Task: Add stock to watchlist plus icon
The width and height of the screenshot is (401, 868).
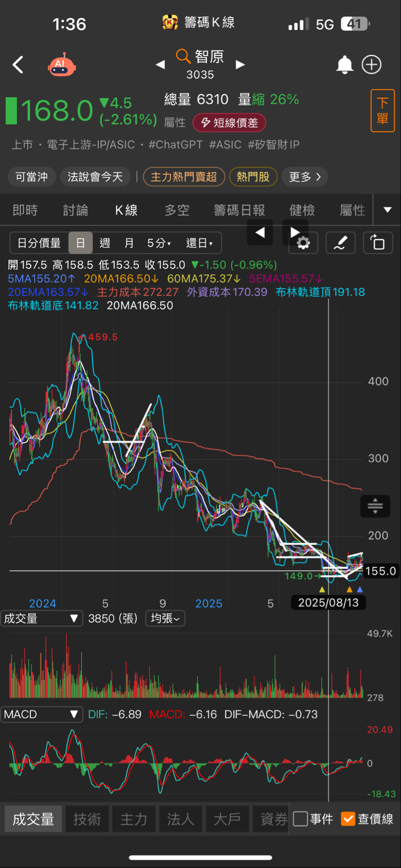Action: 371,65
